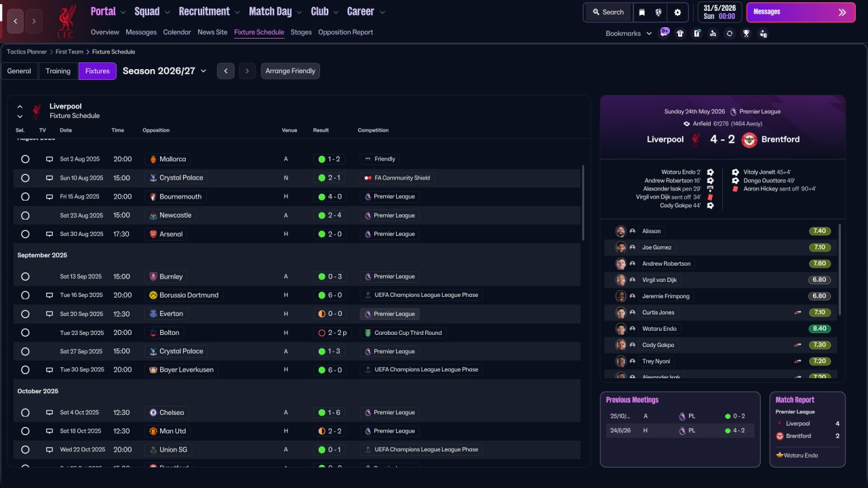
Task: Open the Season 2026/27 dropdown
Action: click(165, 71)
